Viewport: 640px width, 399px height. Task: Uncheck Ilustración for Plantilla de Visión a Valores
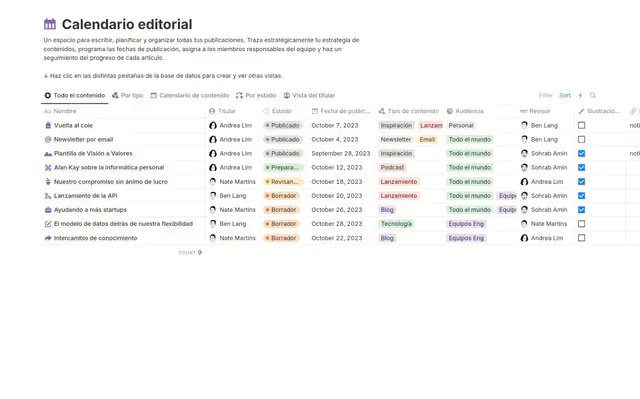pos(582,153)
